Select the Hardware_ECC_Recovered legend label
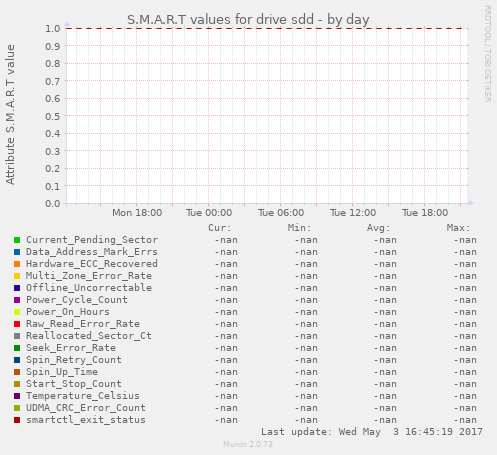 pyautogui.click(x=92, y=264)
